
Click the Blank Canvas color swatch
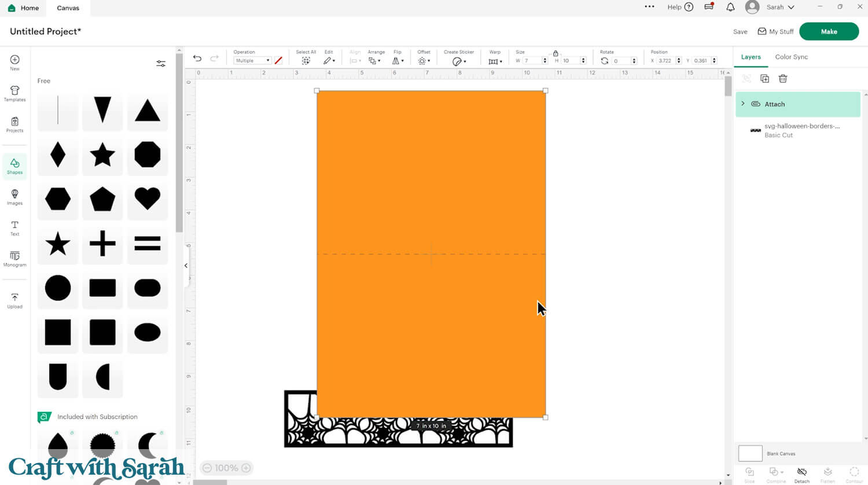click(750, 453)
